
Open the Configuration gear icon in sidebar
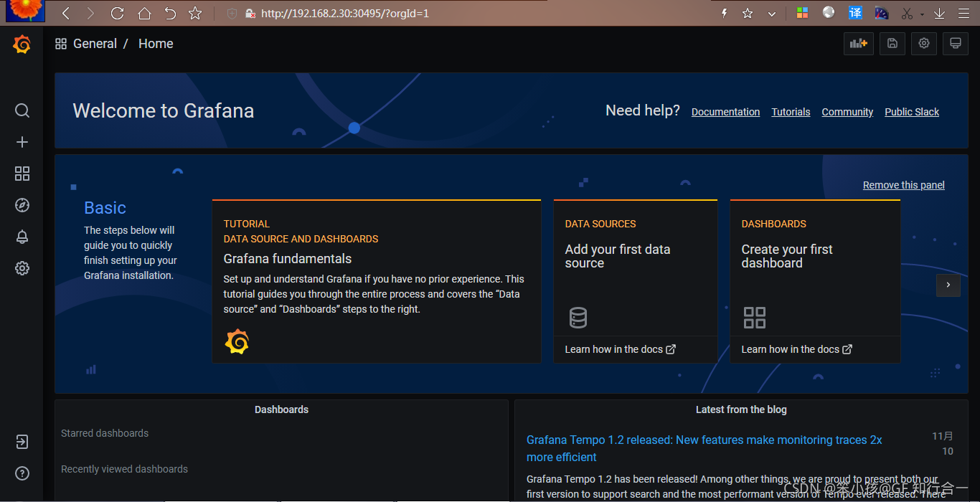[22, 268]
